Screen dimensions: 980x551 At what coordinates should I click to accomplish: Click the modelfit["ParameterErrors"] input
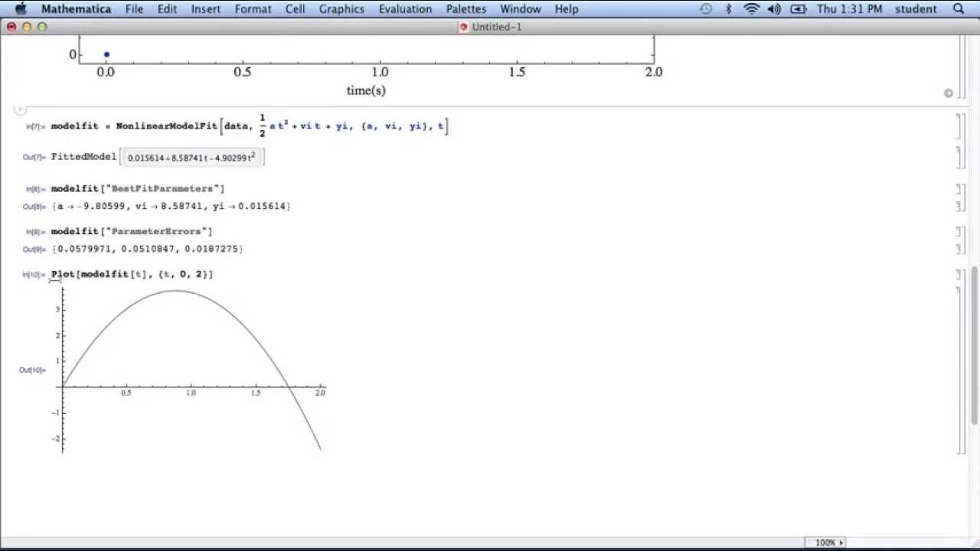point(132,231)
